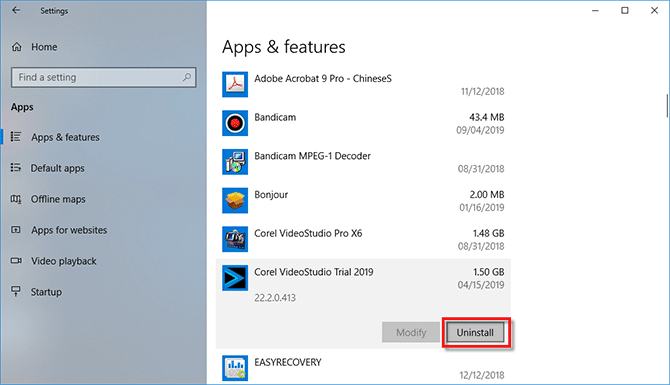This screenshot has height=385, width=670.
Task: Select the EASYRECOVERY app name
Action: point(288,362)
